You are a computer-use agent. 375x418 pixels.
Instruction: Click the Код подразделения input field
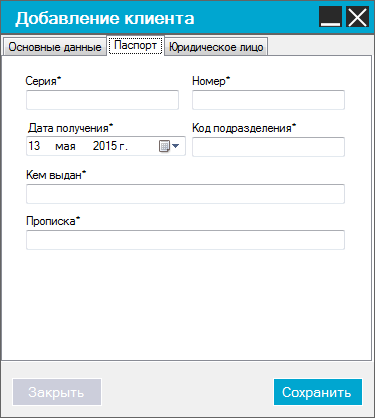268,147
